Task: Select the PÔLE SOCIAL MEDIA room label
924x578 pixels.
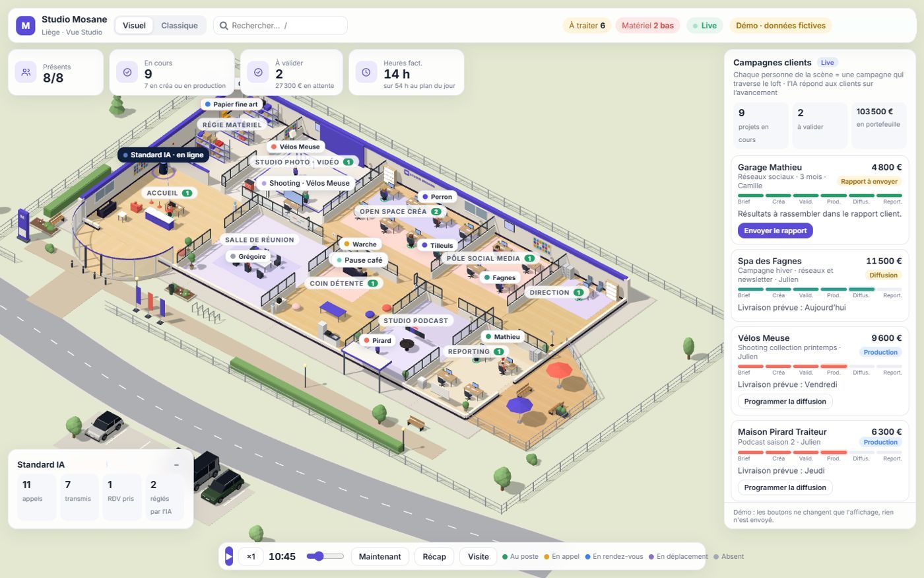Action: tap(490, 258)
